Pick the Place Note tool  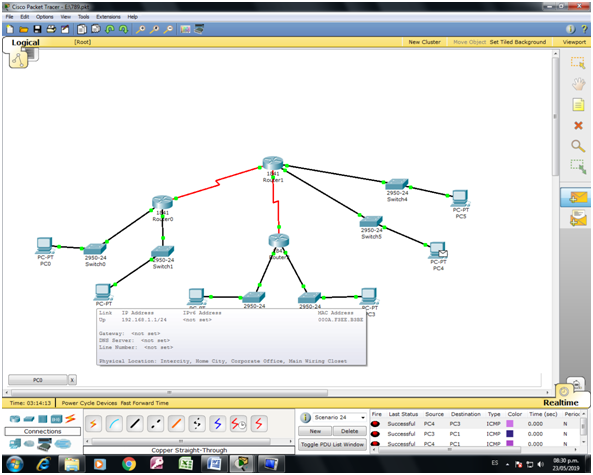(x=578, y=104)
